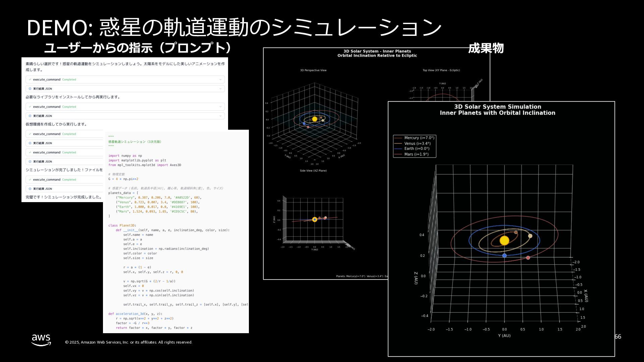Expand the first execute_command row chevron

(x=220, y=79)
